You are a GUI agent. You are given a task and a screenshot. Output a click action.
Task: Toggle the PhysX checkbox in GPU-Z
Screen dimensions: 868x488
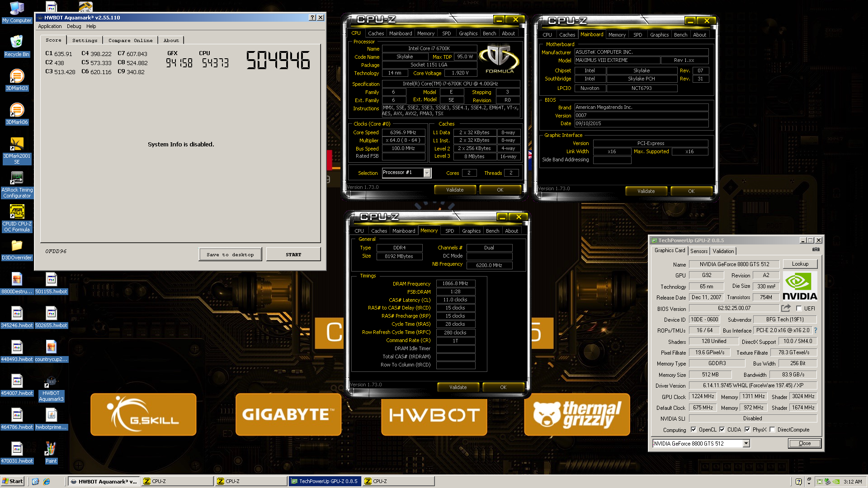tap(747, 430)
